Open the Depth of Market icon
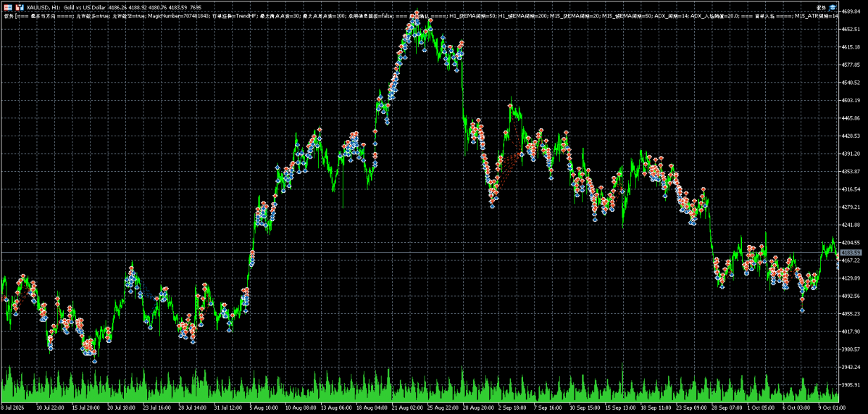Image resolution: width=868 pixels, height=414 pixels. point(20,7)
